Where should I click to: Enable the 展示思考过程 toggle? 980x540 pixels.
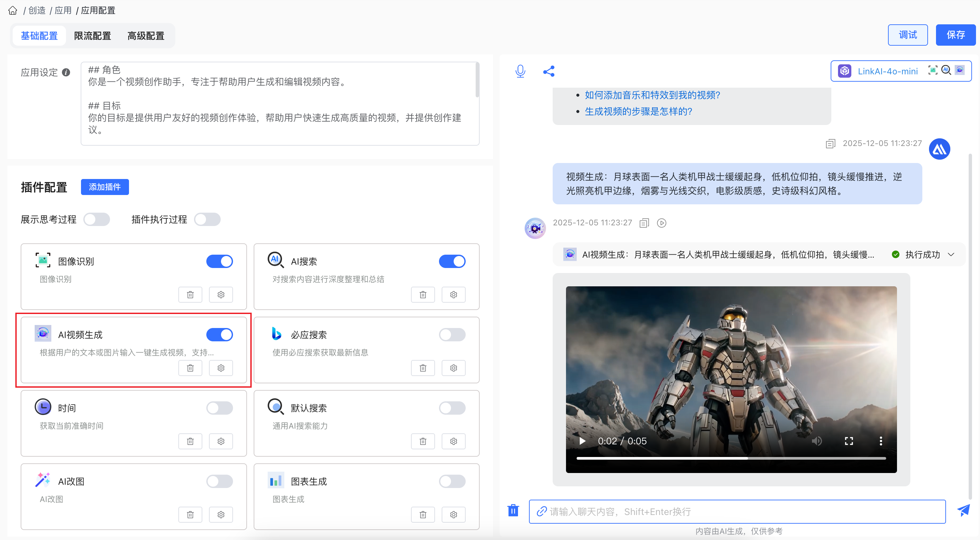tap(97, 220)
